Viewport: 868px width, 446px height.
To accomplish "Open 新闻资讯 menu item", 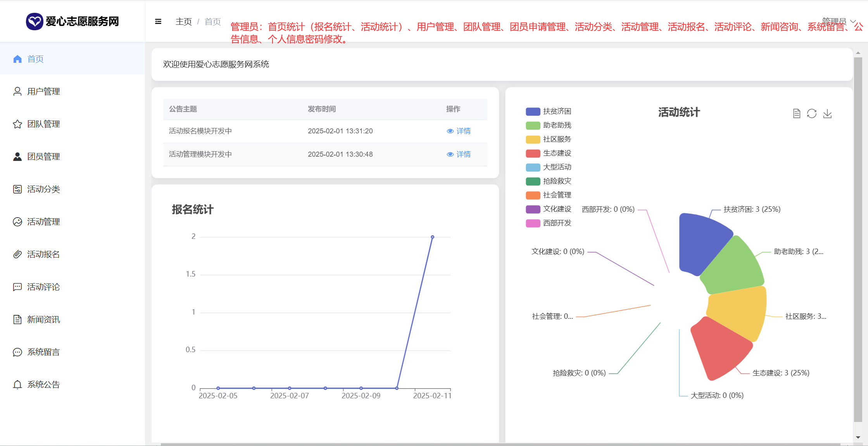I will 43,320.
